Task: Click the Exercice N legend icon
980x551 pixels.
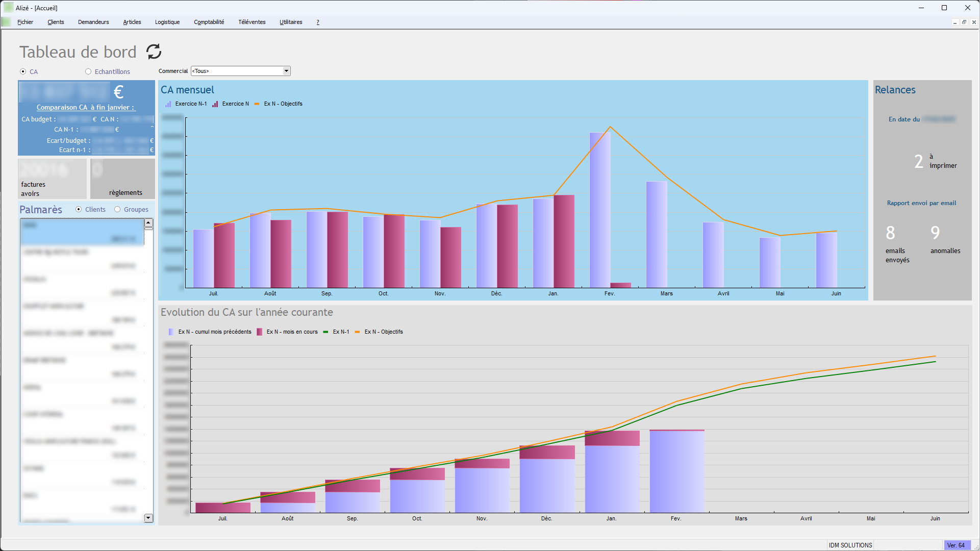Action: pyautogui.click(x=215, y=104)
